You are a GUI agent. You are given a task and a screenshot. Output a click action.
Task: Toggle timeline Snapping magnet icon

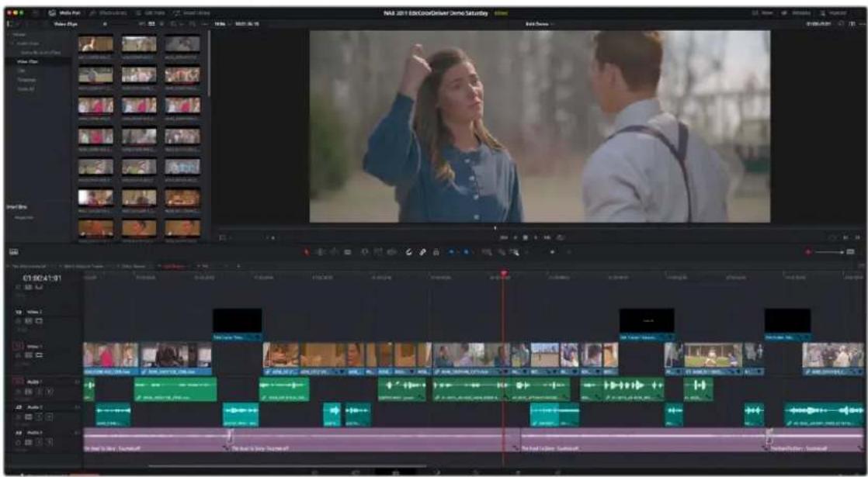coord(409,252)
